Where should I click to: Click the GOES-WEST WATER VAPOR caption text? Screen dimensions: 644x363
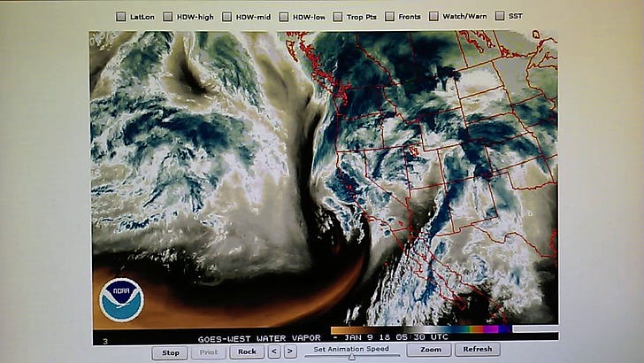(259, 339)
